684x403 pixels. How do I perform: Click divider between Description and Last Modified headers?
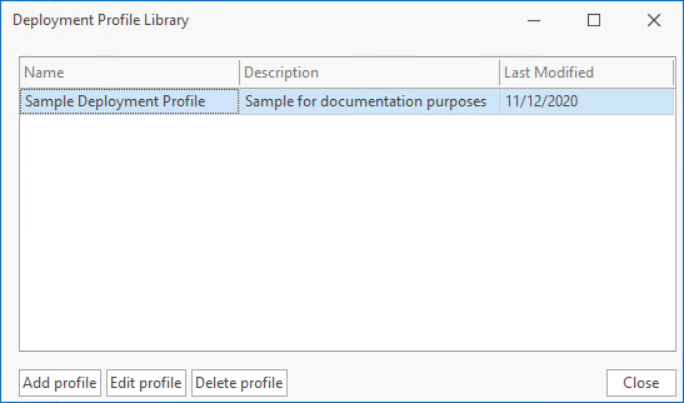click(x=499, y=72)
